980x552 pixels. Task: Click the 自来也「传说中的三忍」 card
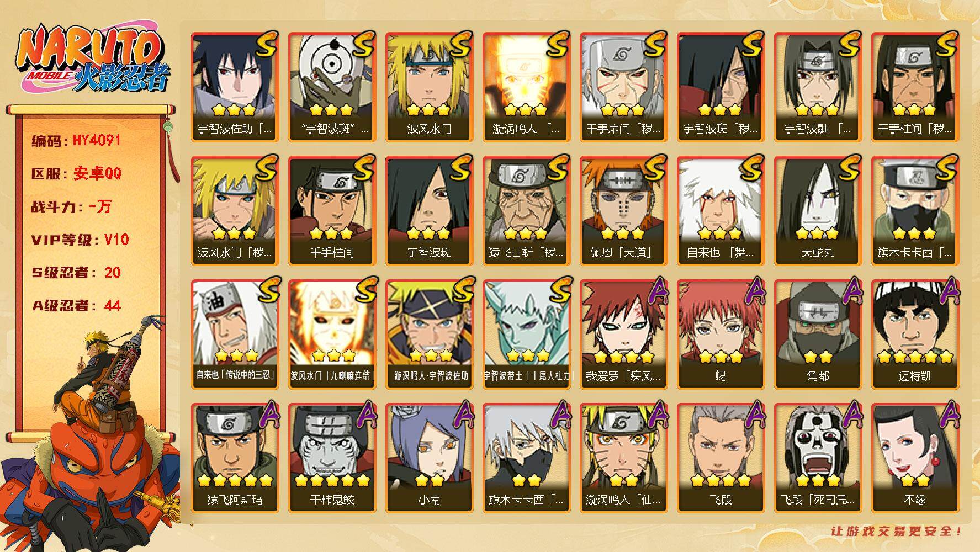coord(235,334)
